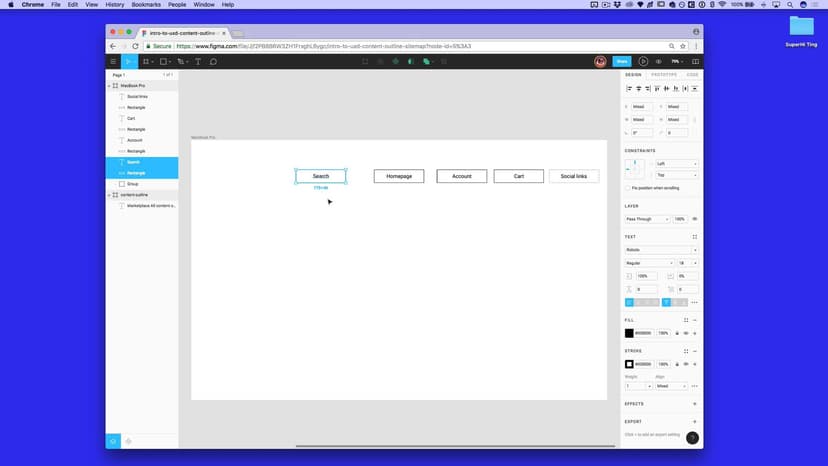Select the Social links layer in panel
The height and width of the screenshot is (466, 828).
pos(137,97)
